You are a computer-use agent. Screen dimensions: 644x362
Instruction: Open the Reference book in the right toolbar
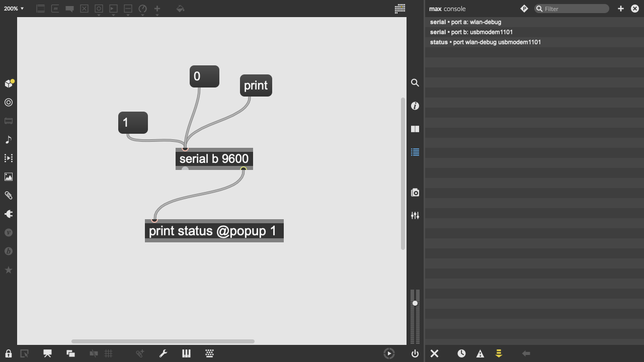(415, 129)
